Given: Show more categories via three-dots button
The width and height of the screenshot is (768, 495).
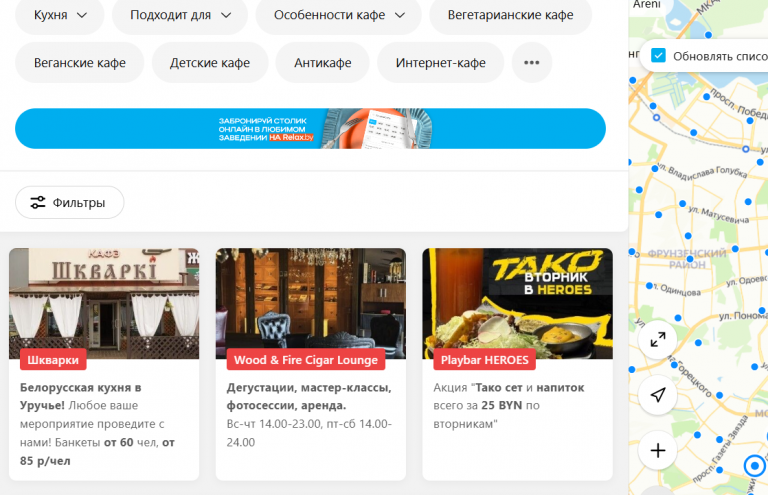Looking at the screenshot, I should 531,63.
